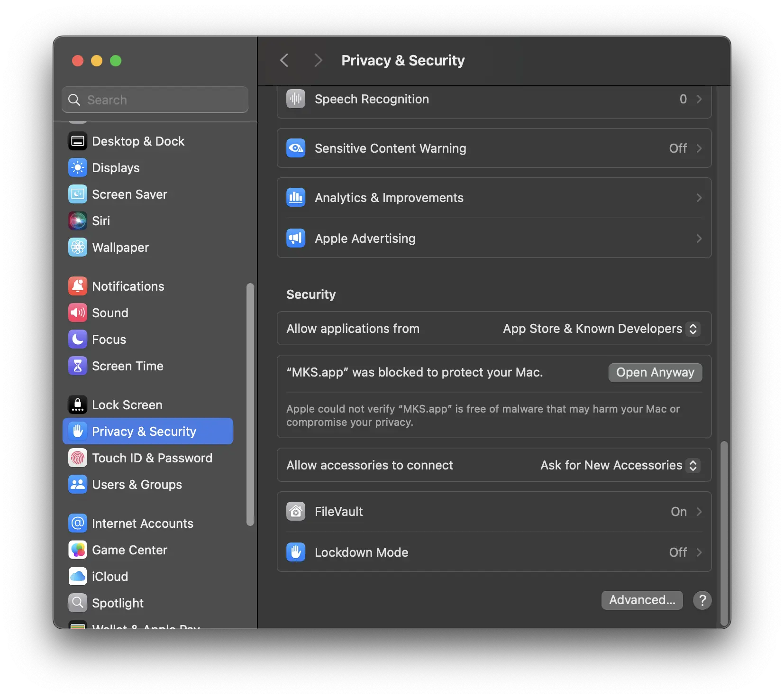The height and width of the screenshot is (699, 784).
Task: Click the Privacy & Security hand icon in sidebar
Action: (x=78, y=432)
